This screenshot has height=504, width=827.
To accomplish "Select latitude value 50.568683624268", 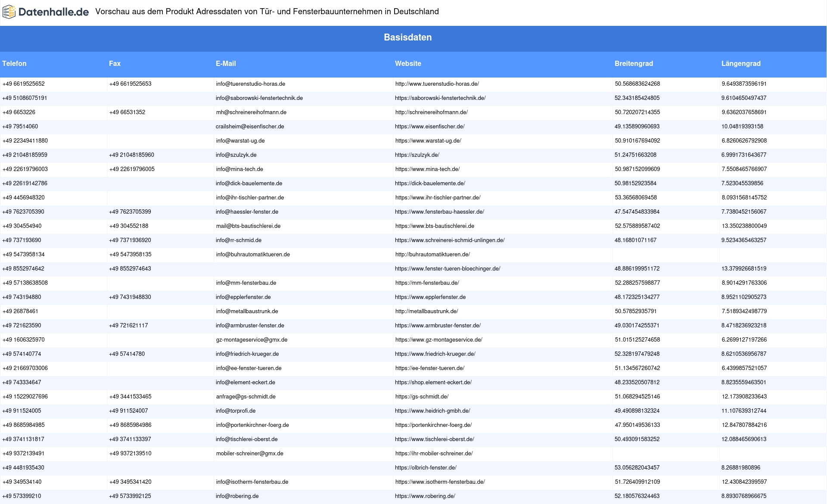I will point(637,84).
